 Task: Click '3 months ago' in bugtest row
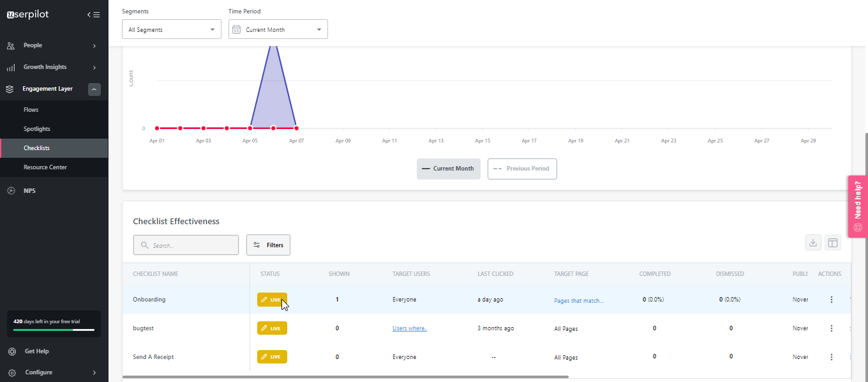click(495, 328)
